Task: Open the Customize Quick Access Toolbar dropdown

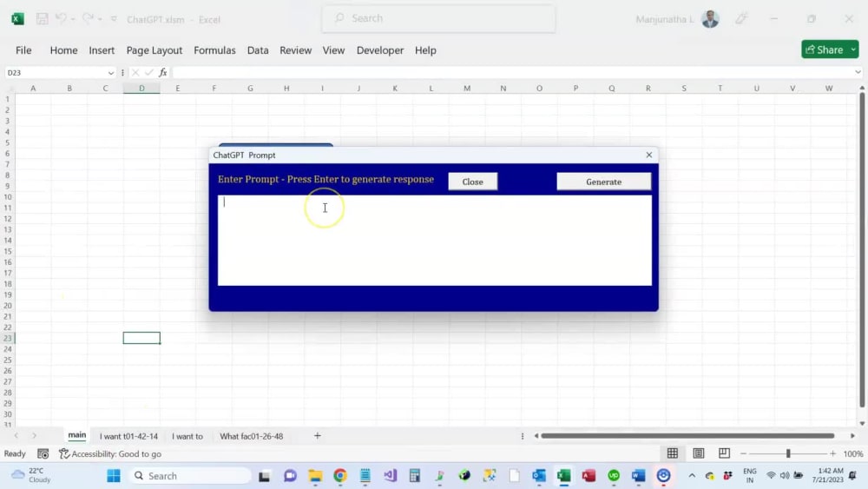Action: [114, 19]
